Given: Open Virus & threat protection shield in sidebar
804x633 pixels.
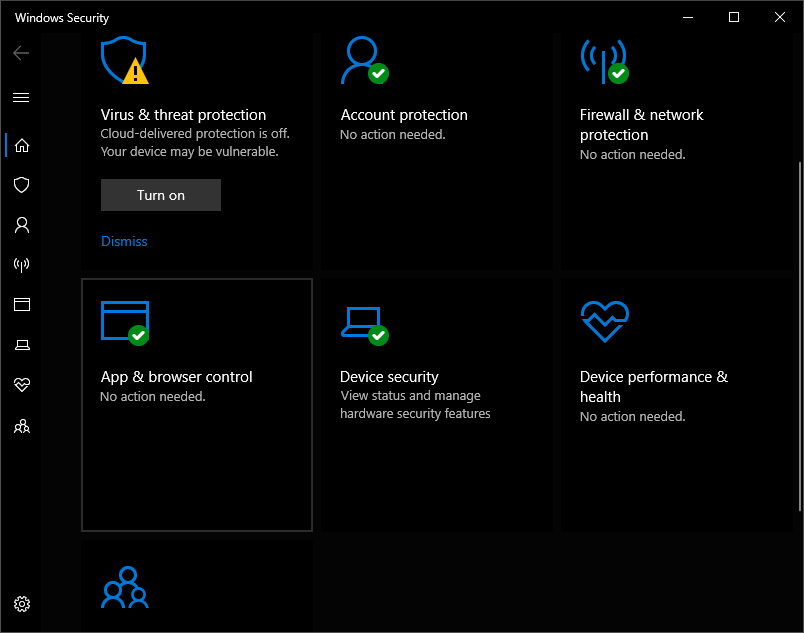Looking at the screenshot, I should click(21, 185).
